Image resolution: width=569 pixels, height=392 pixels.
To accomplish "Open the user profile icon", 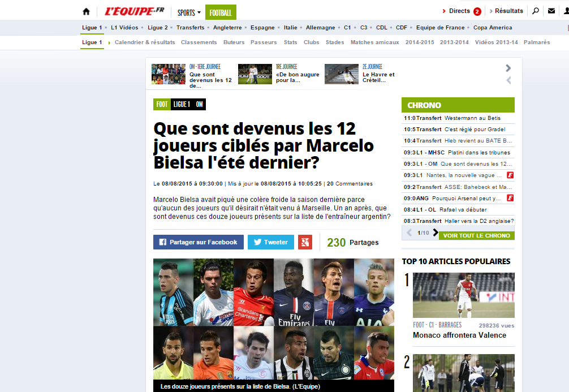I will [x=566, y=11].
